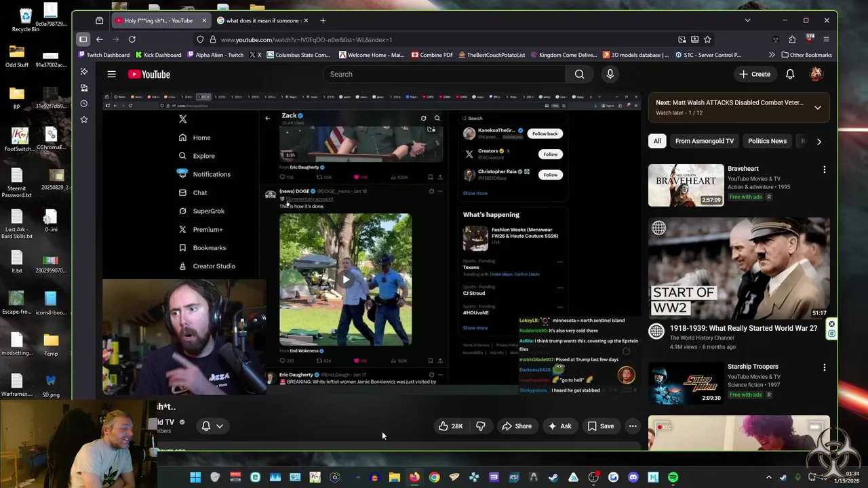This screenshot has width=868, height=488.
Task: Share the video
Action: tap(517, 426)
